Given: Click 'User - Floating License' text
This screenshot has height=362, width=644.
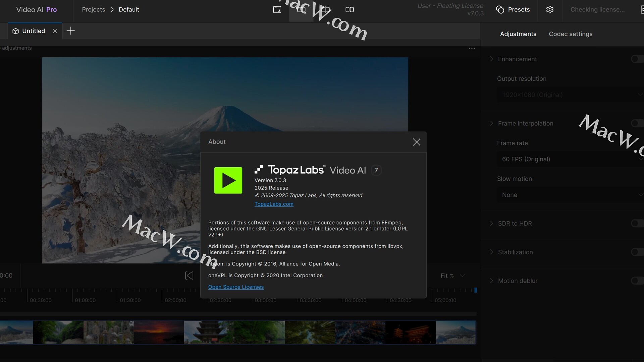Looking at the screenshot, I should pos(450,6).
